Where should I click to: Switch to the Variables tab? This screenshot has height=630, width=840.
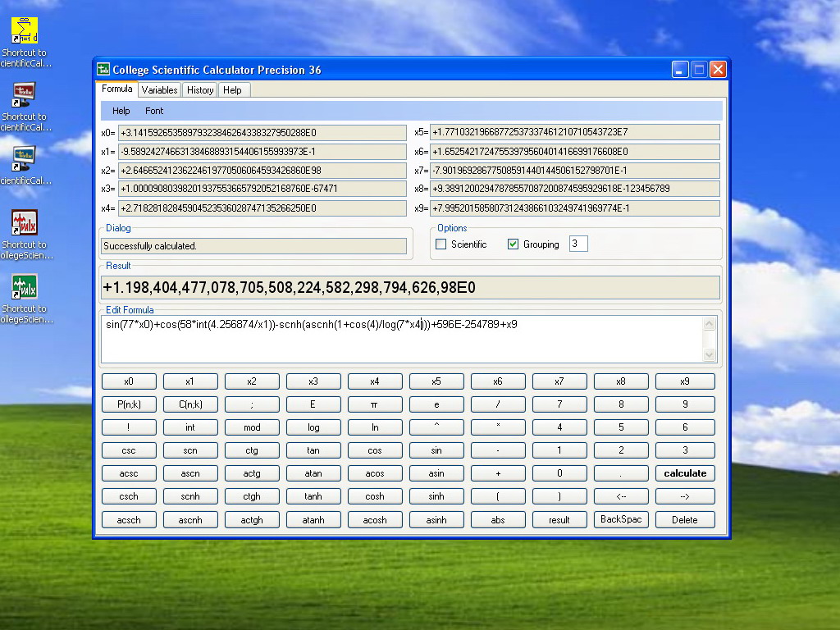(159, 90)
